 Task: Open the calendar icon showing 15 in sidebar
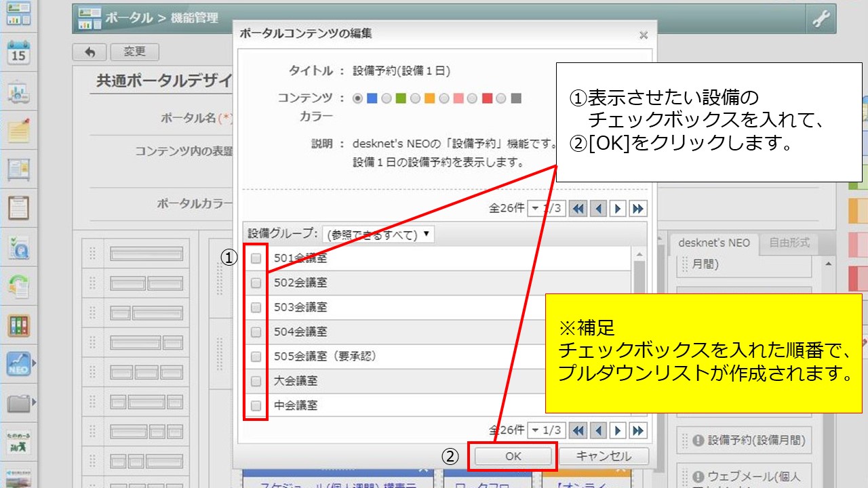click(x=18, y=52)
